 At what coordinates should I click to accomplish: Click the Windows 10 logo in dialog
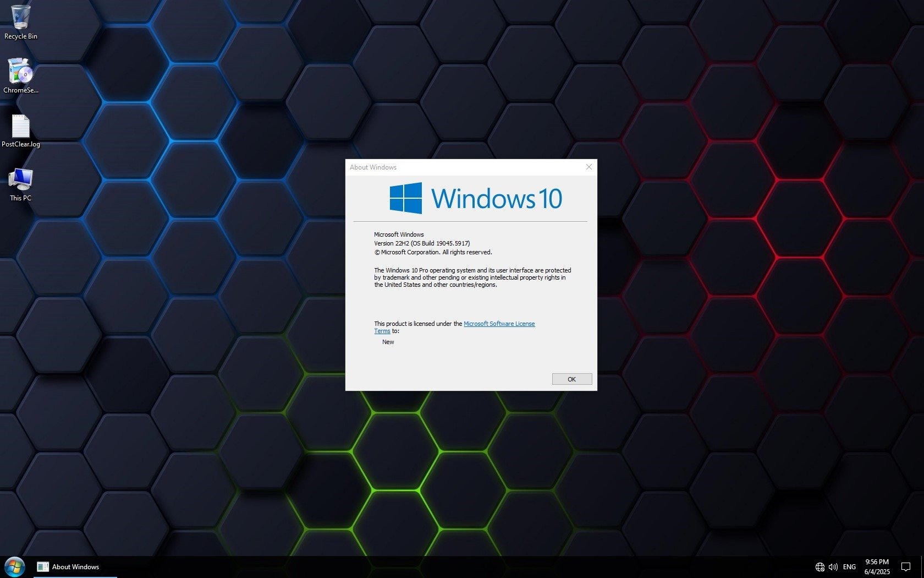tap(476, 198)
